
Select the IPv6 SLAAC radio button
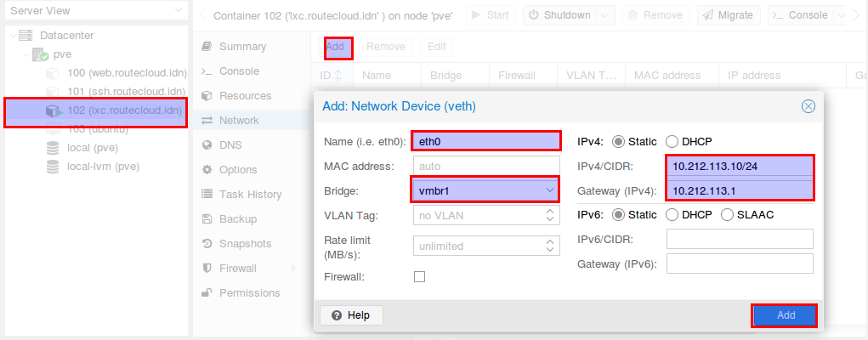click(x=728, y=215)
